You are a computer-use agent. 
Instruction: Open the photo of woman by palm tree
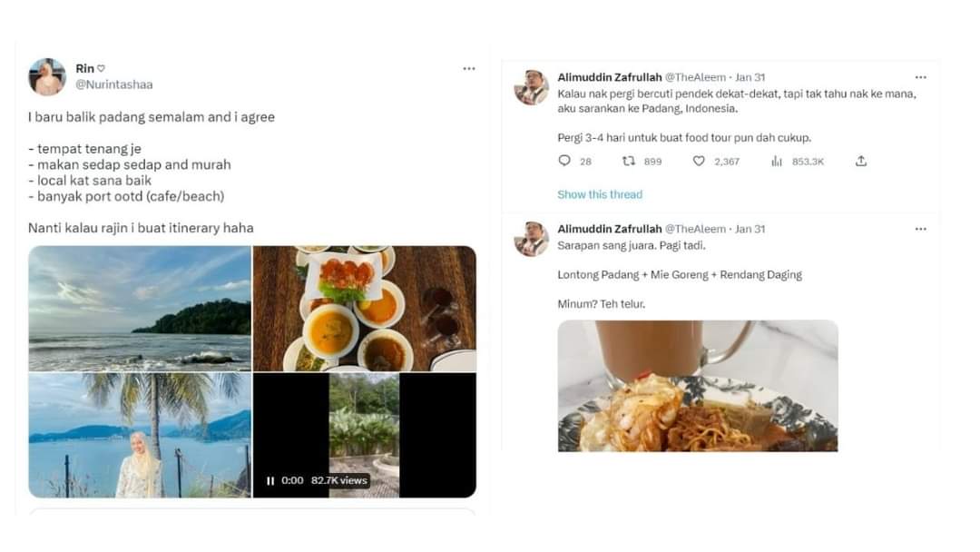[x=140, y=435]
